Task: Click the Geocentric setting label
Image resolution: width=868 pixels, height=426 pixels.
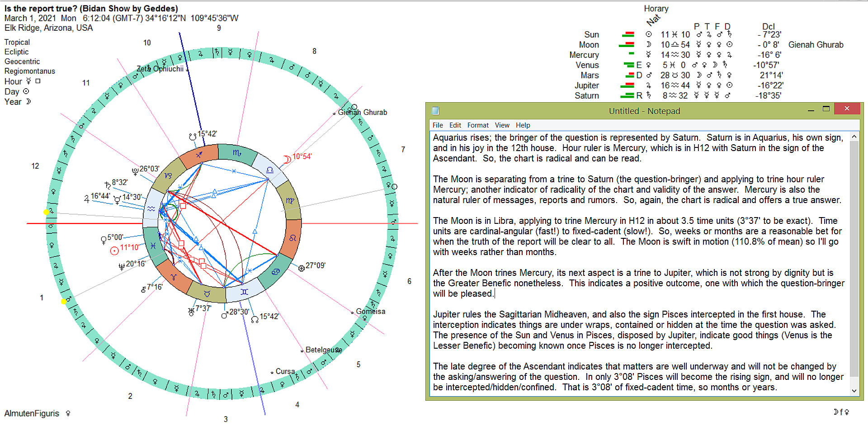Action: 22,62
